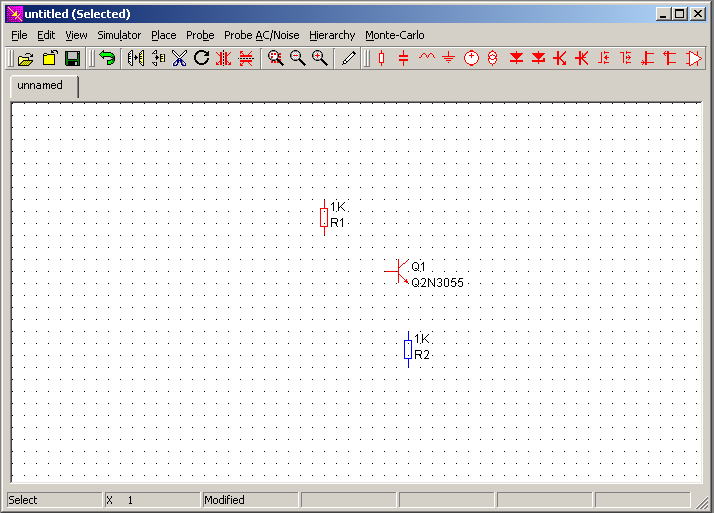Place an NPN transistor
Image resolution: width=714 pixels, height=513 pixels.
(560, 58)
